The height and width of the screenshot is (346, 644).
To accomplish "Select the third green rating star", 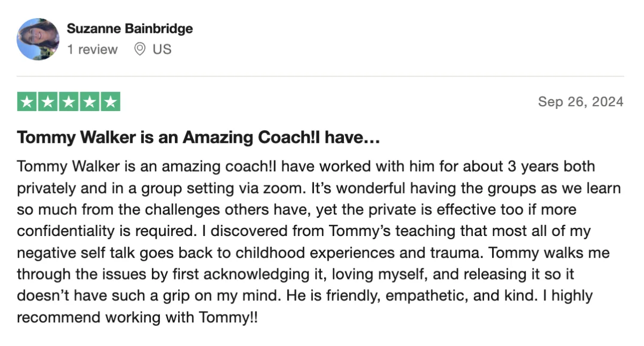I will pos(69,102).
